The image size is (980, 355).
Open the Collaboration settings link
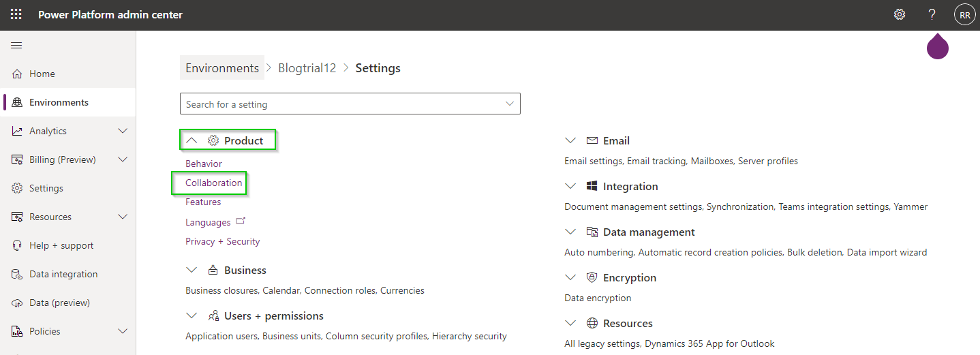click(x=214, y=183)
